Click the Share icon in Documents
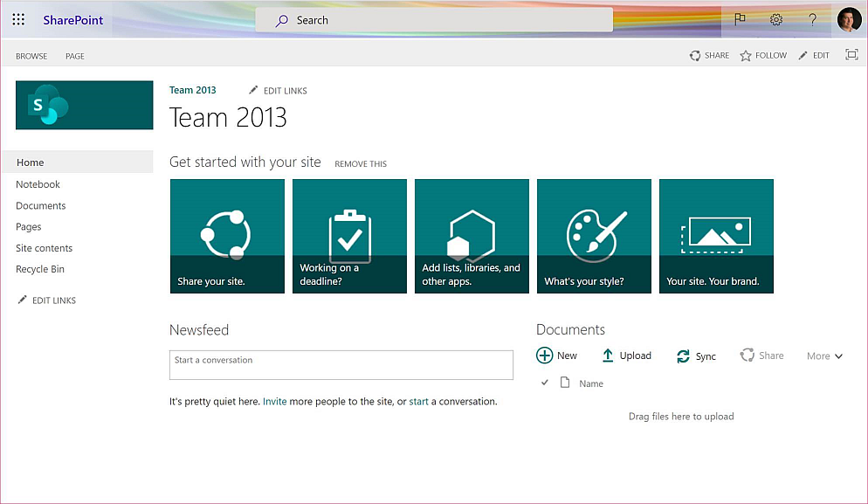Screen dimensions: 868x504 tap(747, 355)
